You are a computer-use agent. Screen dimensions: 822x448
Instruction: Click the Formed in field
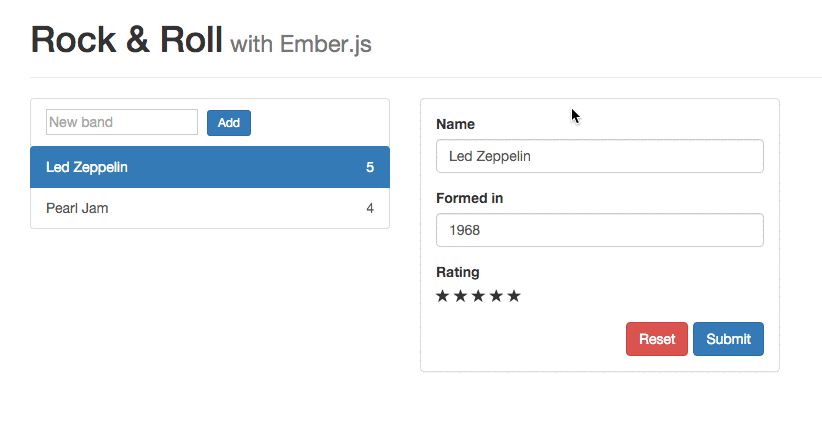point(599,230)
